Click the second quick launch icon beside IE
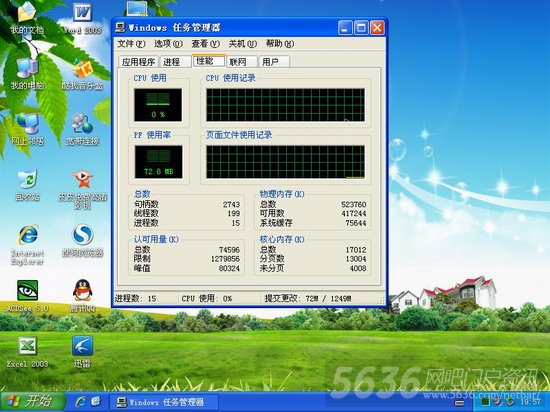 pyautogui.click(x=96, y=401)
